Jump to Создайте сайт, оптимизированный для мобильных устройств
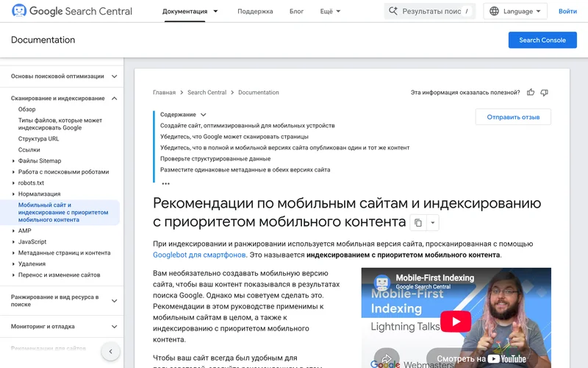Screen dimensions: 588x368 click(248, 125)
